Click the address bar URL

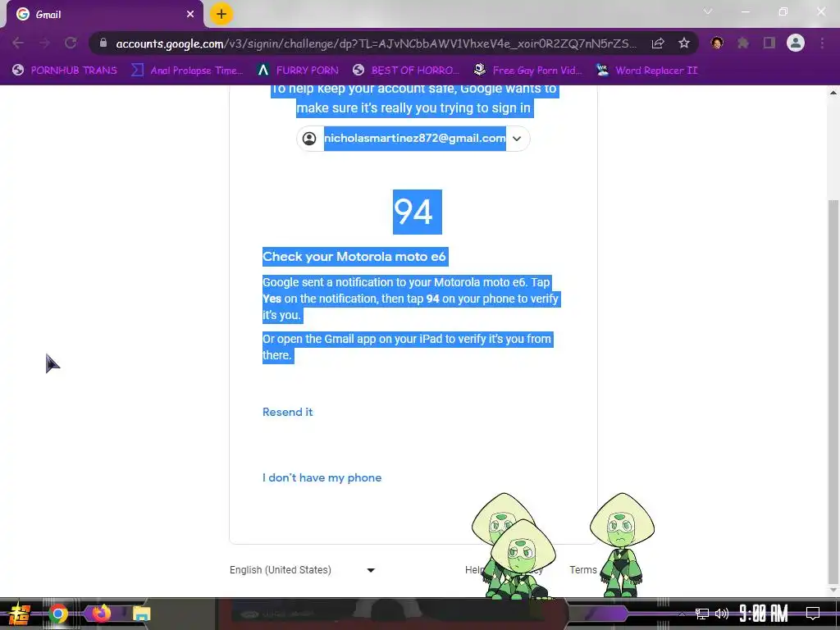[x=376, y=43]
